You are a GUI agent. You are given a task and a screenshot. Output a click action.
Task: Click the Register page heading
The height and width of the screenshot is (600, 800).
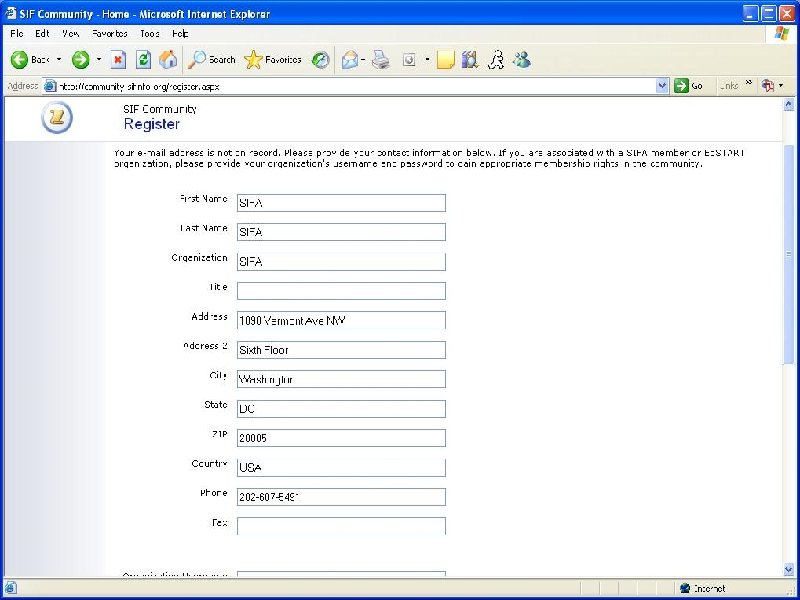[x=152, y=124]
